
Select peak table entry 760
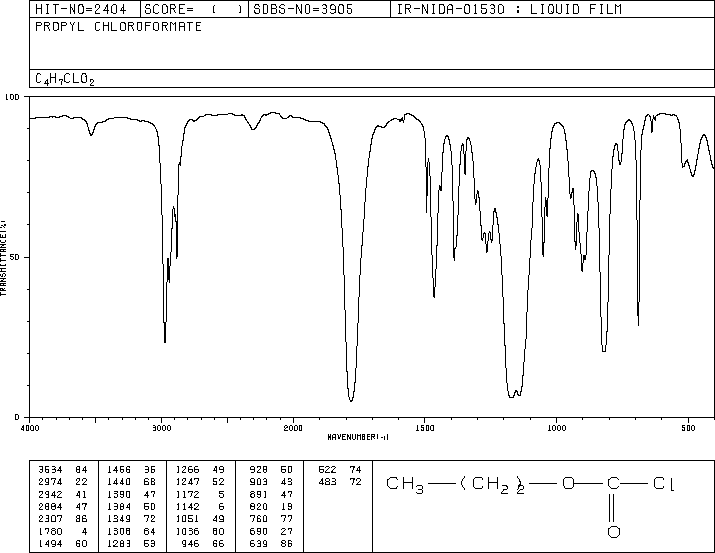click(271, 519)
